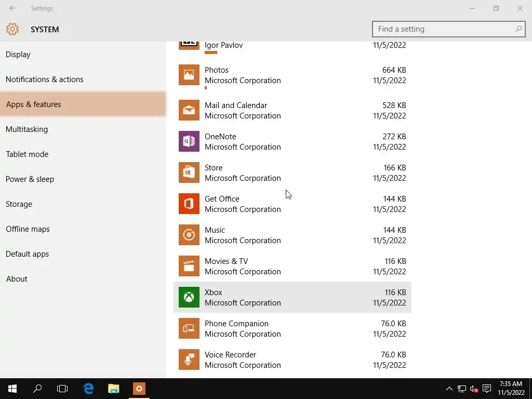Open the Windows Start menu

coord(12,389)
